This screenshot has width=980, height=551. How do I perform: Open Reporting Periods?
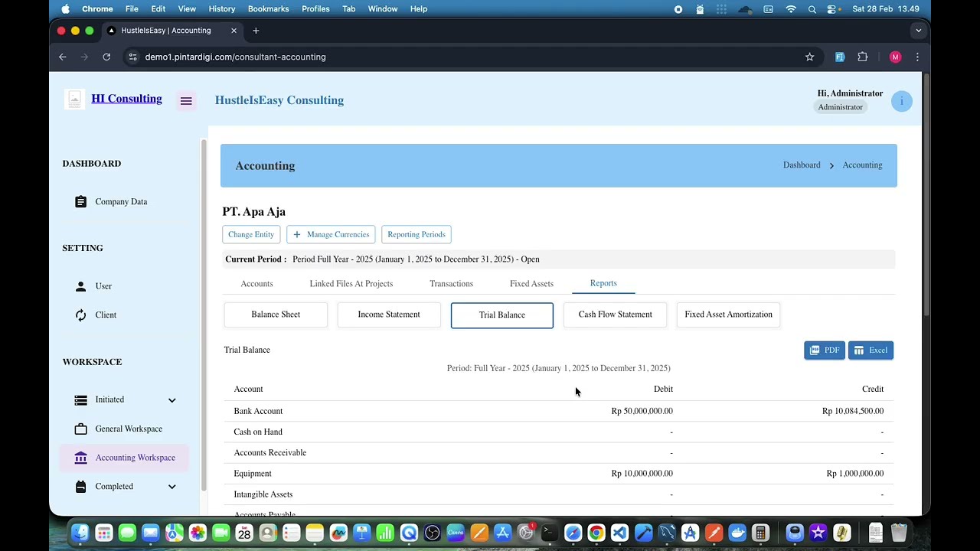click(416, 235)
